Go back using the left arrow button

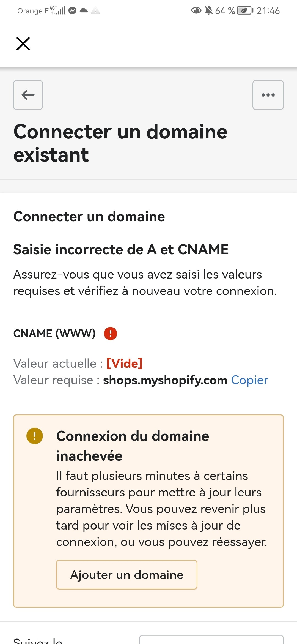28,95
